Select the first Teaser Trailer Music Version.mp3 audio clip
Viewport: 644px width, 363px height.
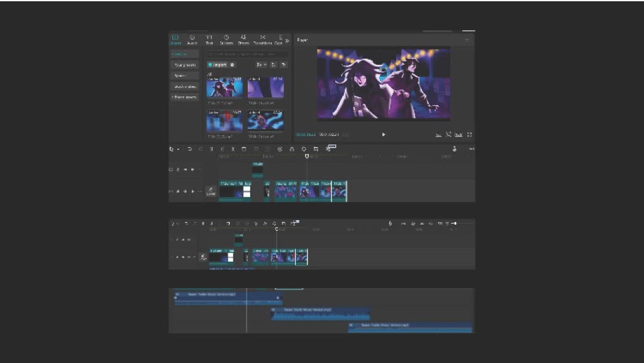228,299
